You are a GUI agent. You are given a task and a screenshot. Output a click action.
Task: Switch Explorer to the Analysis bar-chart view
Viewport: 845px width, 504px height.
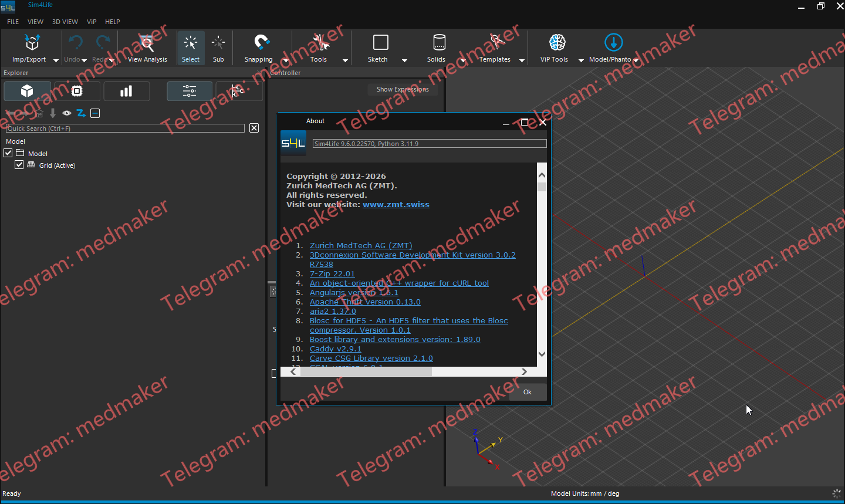coord(126,91)
